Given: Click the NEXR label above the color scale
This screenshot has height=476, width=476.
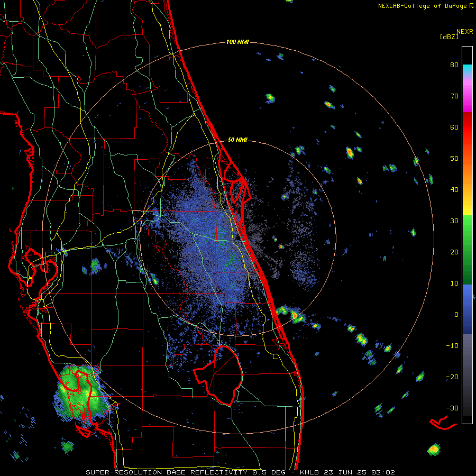Looking at the screenshot, I should point(464,32).
